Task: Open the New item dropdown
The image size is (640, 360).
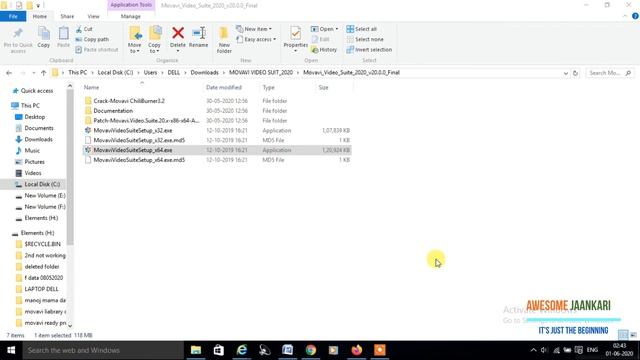Action: point(254,29)
